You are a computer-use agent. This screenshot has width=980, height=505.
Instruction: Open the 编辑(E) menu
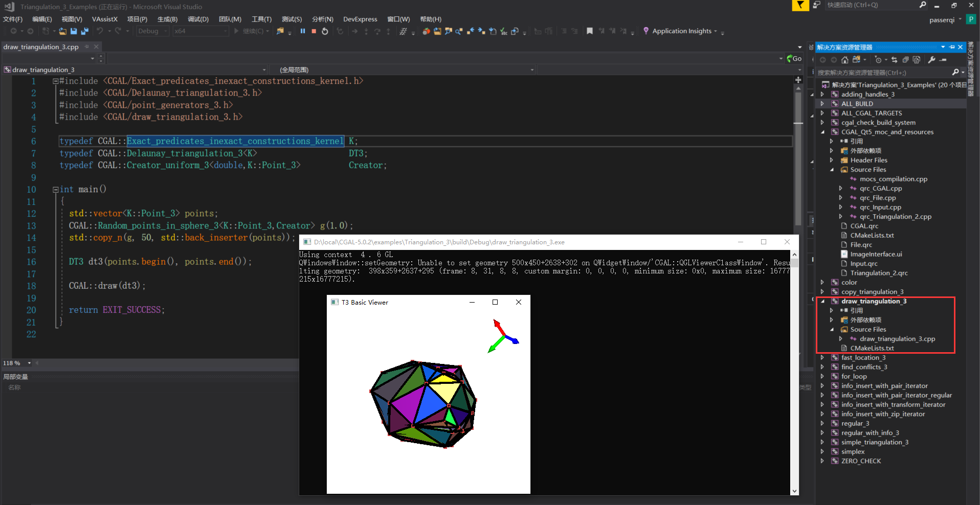pos(42,19)
